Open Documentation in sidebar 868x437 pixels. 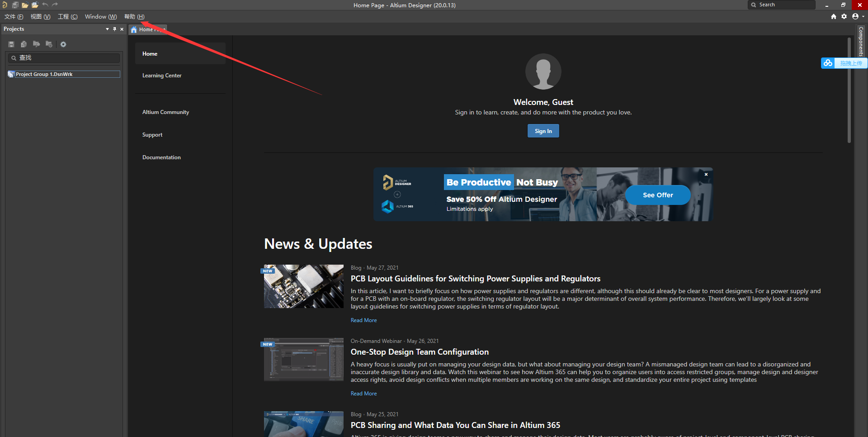(x=161, y=157)
